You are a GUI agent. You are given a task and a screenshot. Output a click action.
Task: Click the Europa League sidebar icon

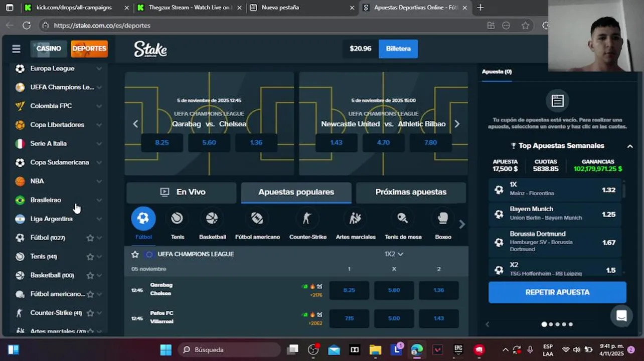(20, 68)
